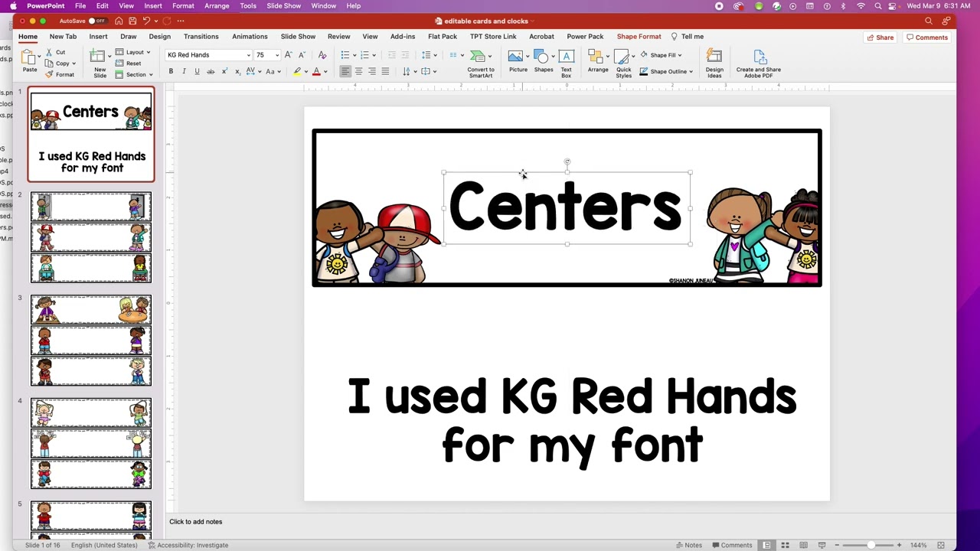Insert a New Slide

click(x=100, y=63)
